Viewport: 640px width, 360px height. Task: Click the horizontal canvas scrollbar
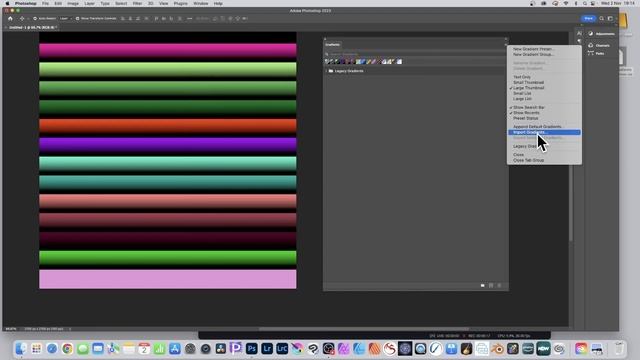tap(363, 329)
